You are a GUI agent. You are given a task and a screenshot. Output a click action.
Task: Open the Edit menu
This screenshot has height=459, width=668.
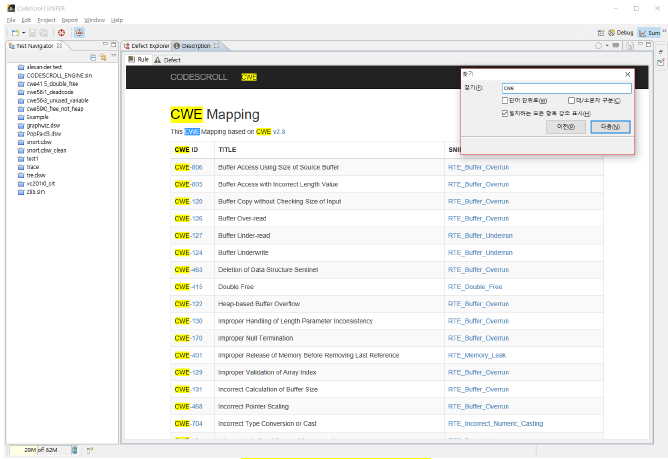tap(26, 20)
